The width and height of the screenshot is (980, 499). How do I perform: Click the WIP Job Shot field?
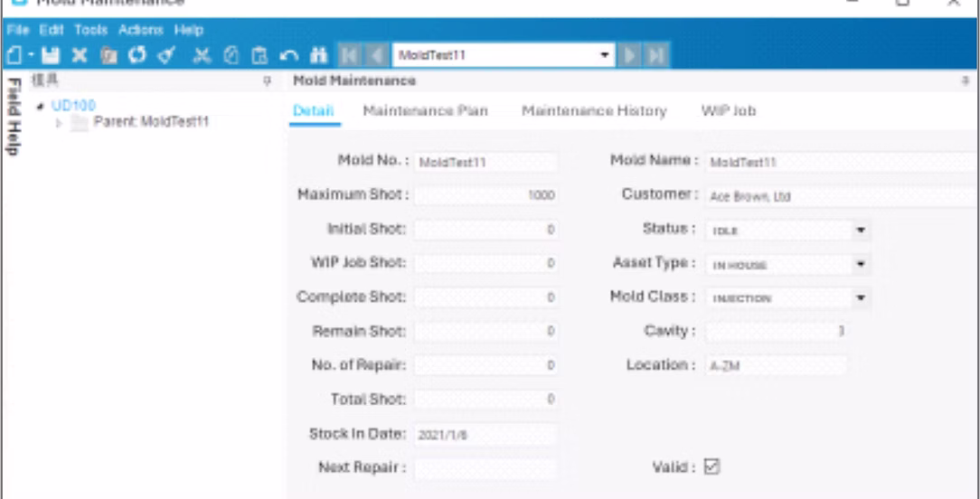[x=485, y=264]
